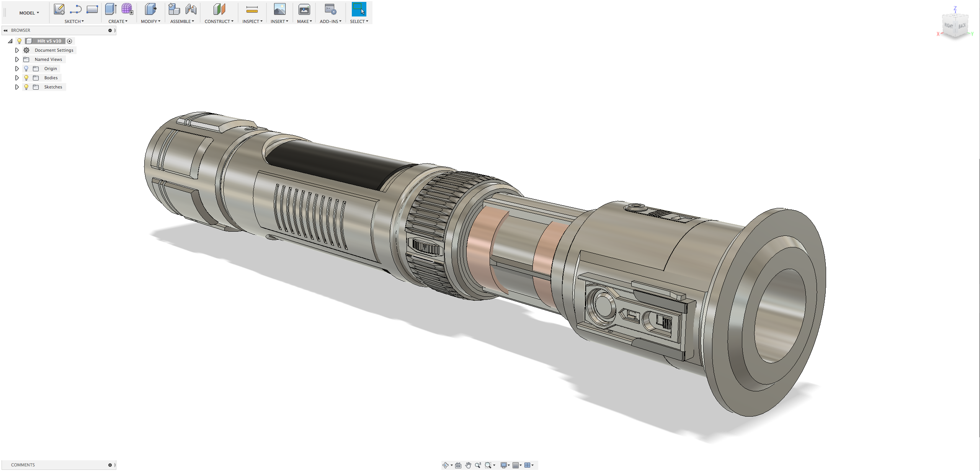980x471 pixels.
Task: Click the Create Sketch tool icon
Action: (x=59, y=9)
